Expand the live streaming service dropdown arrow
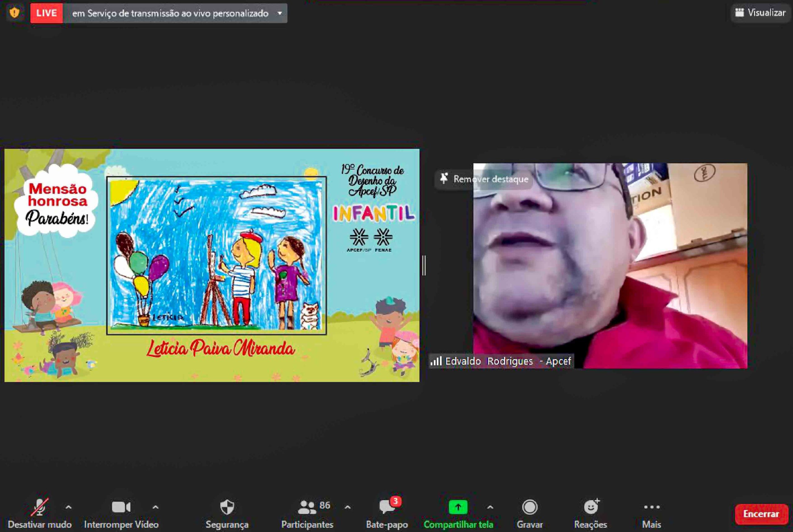 (x=280, y=13)
